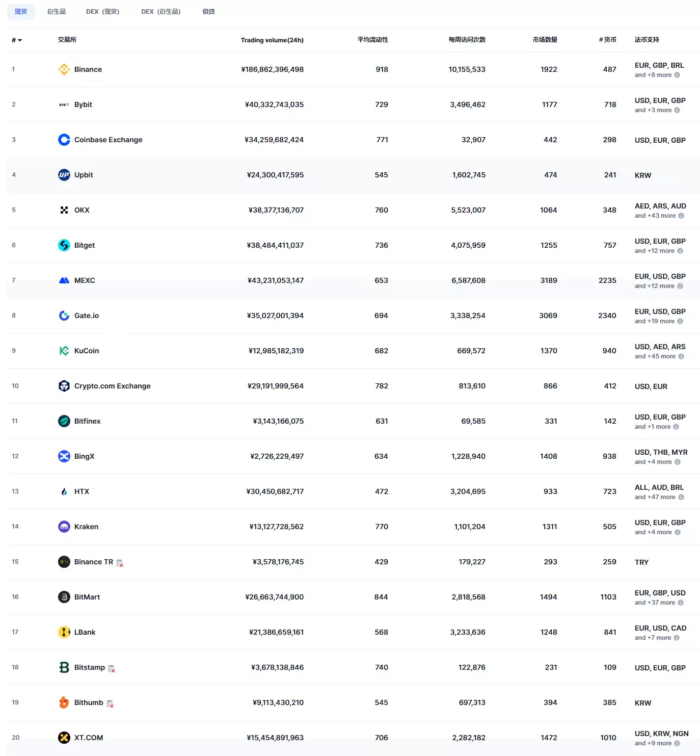Sort by Trading volume(24h) column header
700x756 pixels.
point(272,40)
